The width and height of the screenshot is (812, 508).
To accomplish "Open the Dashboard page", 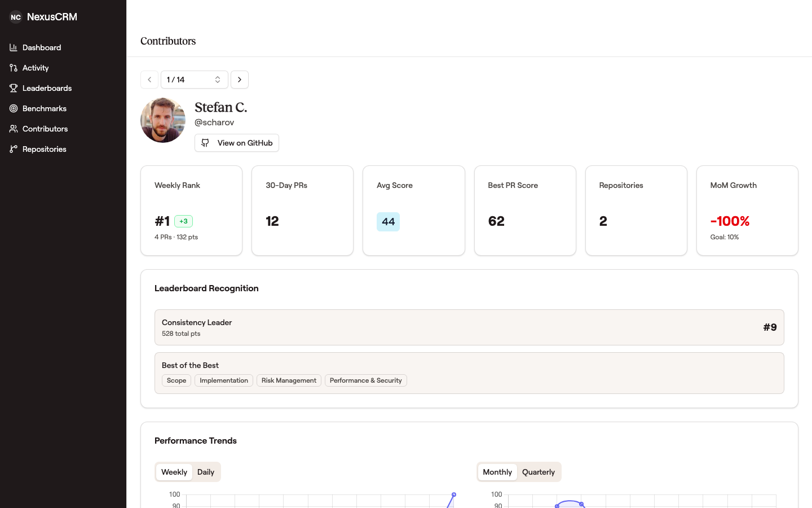I will (x=63, y=47).
